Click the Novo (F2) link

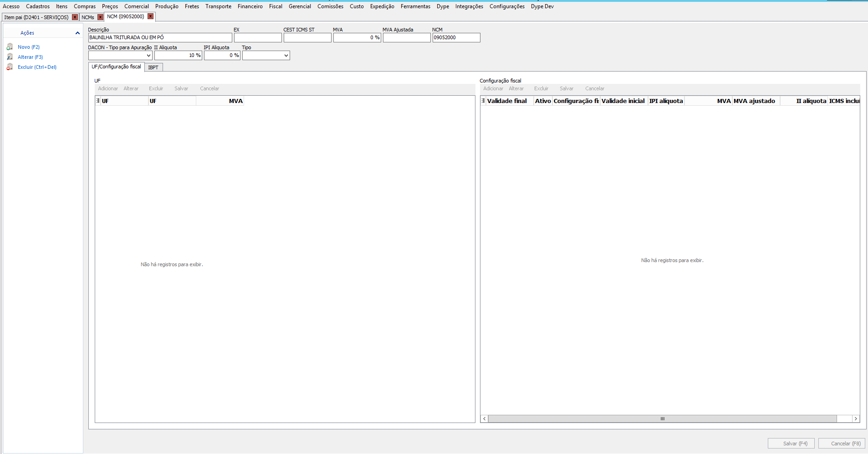click(29, 47)
